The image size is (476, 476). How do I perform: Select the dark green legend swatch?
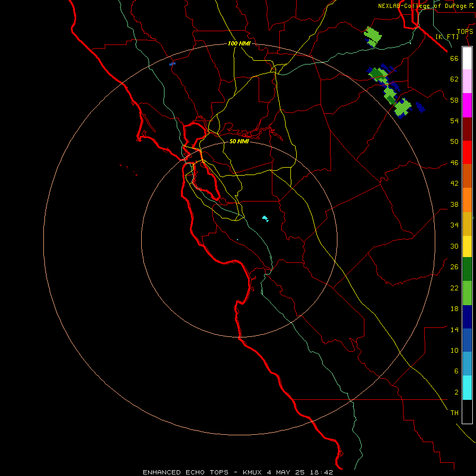[467, 269]
